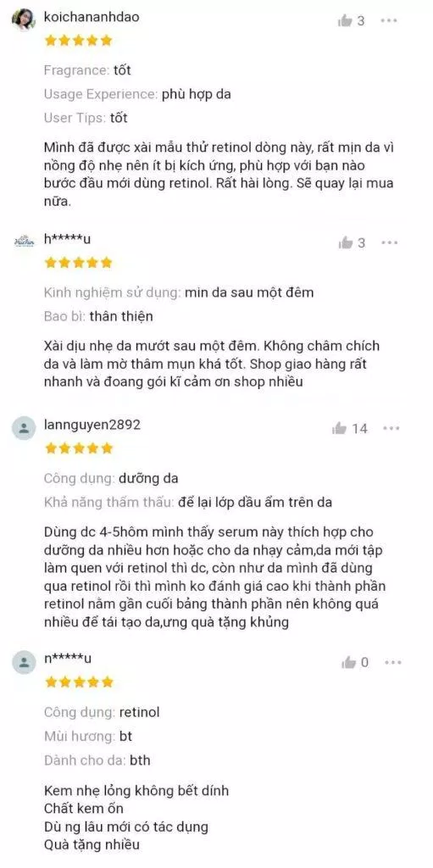Open koichananhdao username link
This screenshot has width=433, height=868.
point(92,17)
